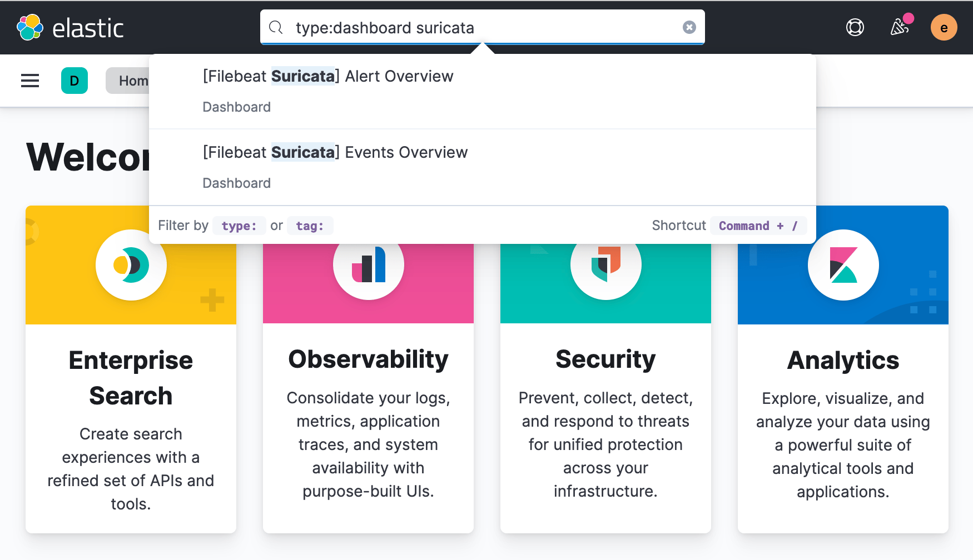Open the user avatar menu 'e'
Screen dimensions: 973x560
[x=944, y=27]
